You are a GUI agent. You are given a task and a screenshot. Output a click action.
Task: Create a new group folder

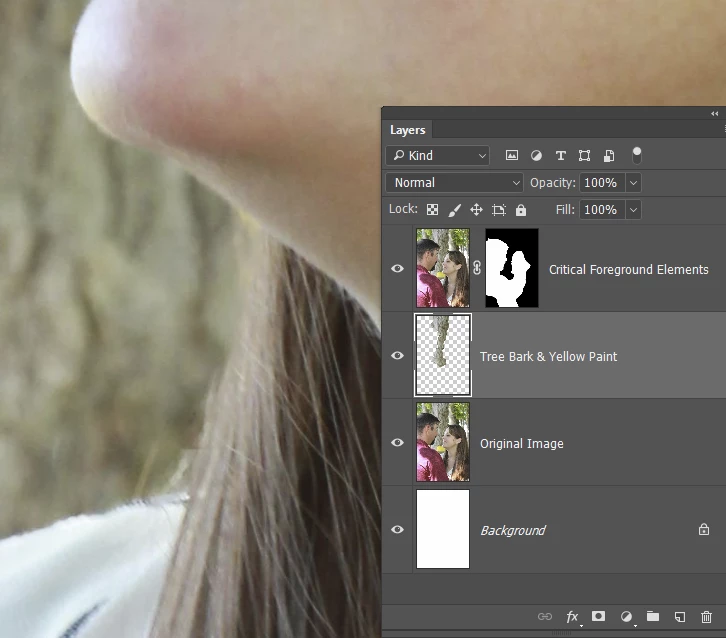653,616
